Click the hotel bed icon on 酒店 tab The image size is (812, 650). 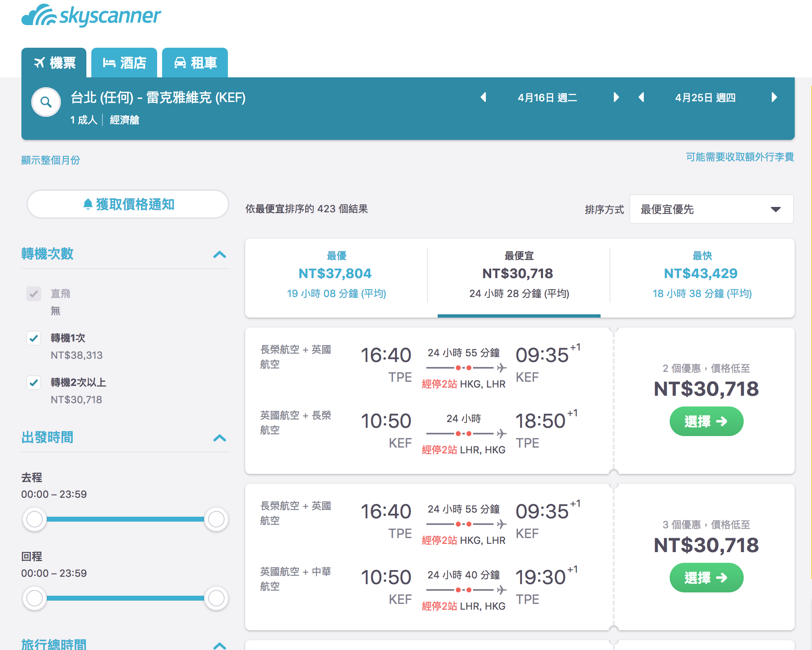coord(109,63)
